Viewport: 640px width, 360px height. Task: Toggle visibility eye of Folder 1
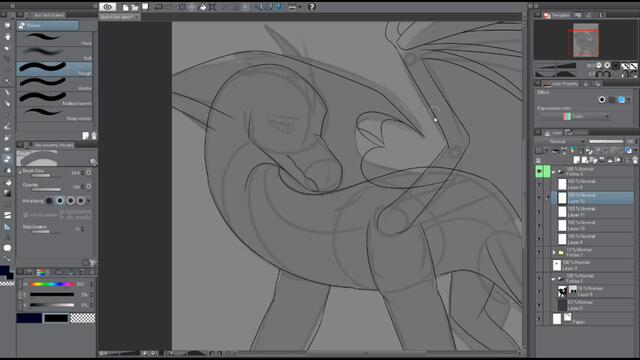(x=539, y=253)
